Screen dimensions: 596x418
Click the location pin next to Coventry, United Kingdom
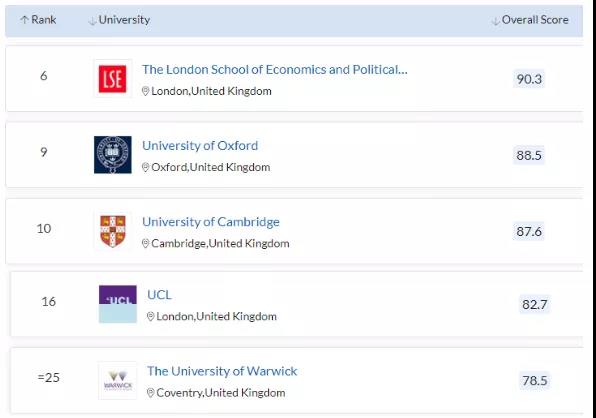(x=150, y=393)
